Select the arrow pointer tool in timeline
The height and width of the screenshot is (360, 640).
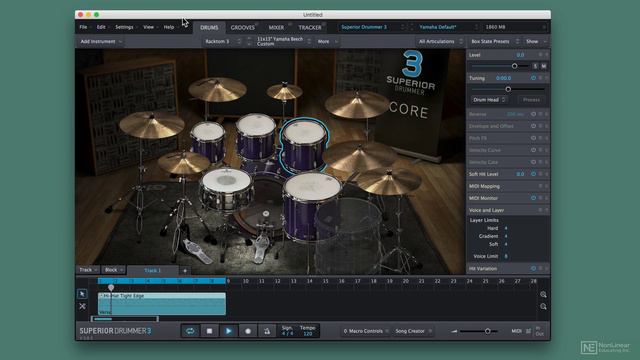pyautogui.click(x=82, y=294)
